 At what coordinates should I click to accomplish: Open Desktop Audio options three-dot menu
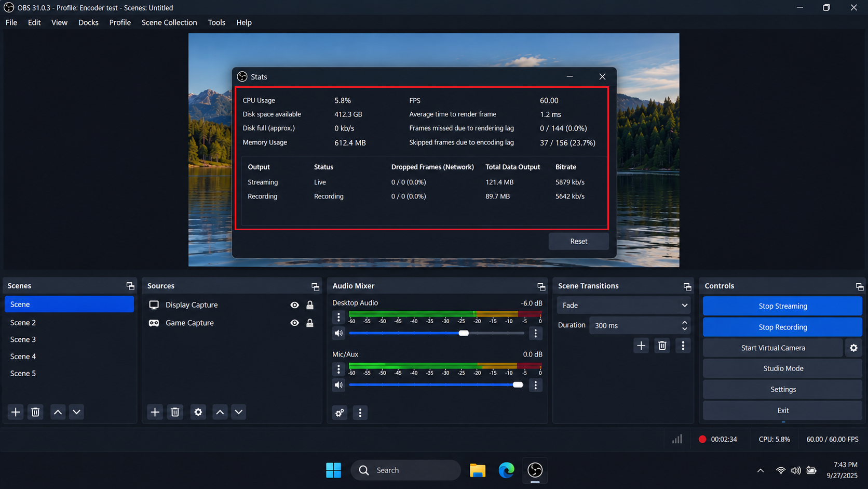535,334
